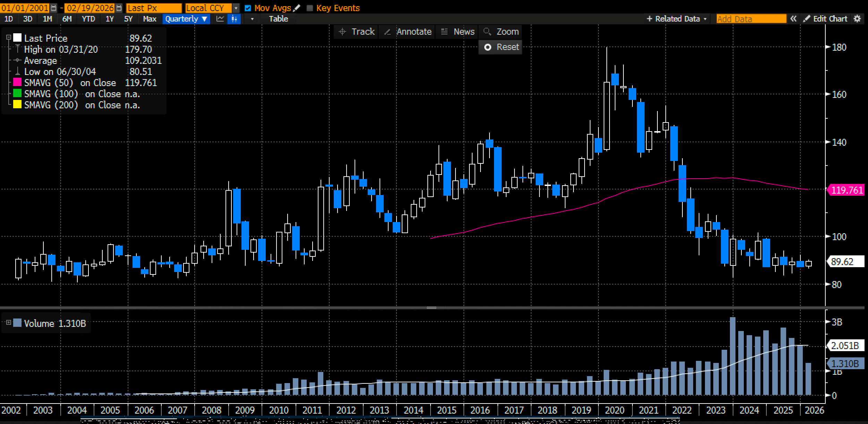Click the double-chevron collapse icon
The image size is (868, 424).
point(793,19)
